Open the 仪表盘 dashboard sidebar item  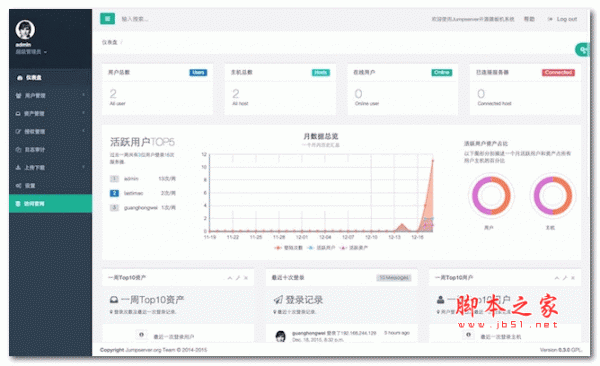[x=50, y=78]
